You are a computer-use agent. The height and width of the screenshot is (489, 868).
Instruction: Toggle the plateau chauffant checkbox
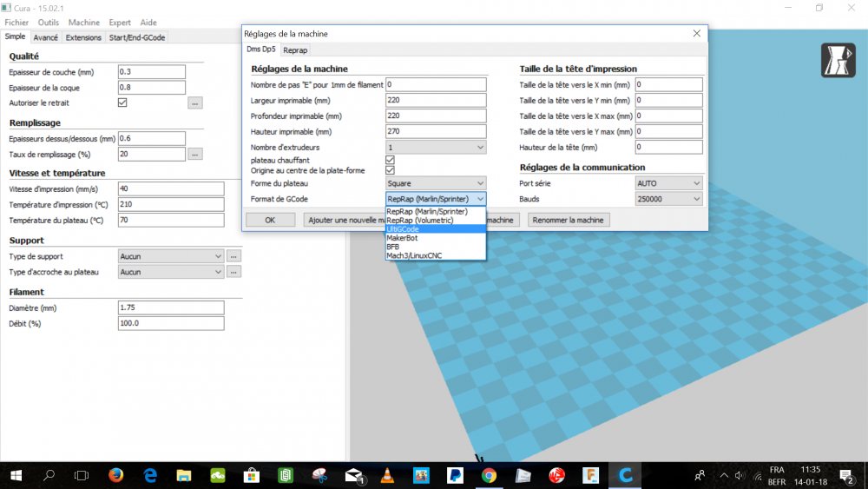(391, 160)
